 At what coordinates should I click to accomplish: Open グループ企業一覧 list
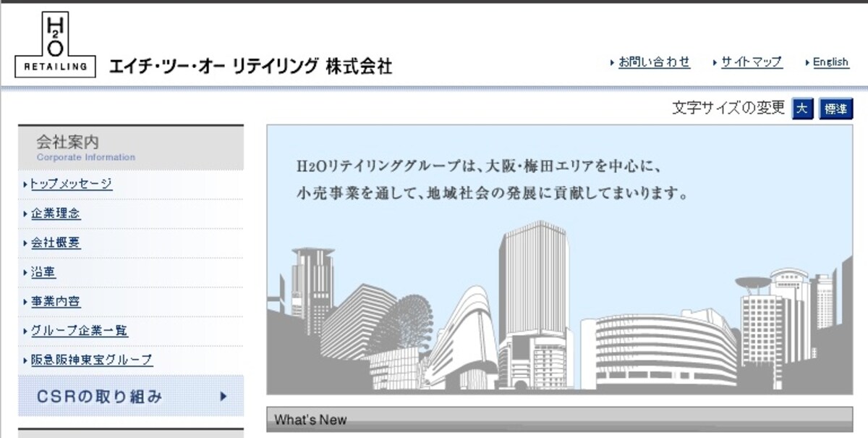pos(79,331)
